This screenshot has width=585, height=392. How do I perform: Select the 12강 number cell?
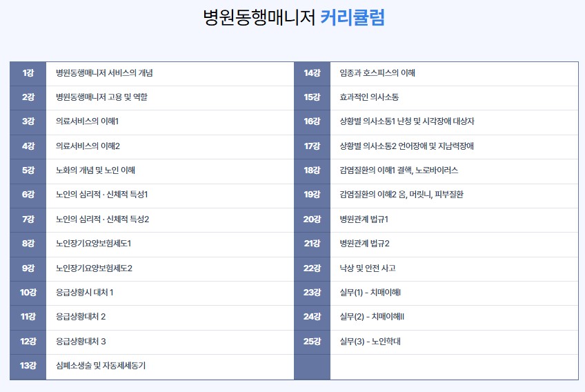28,342
